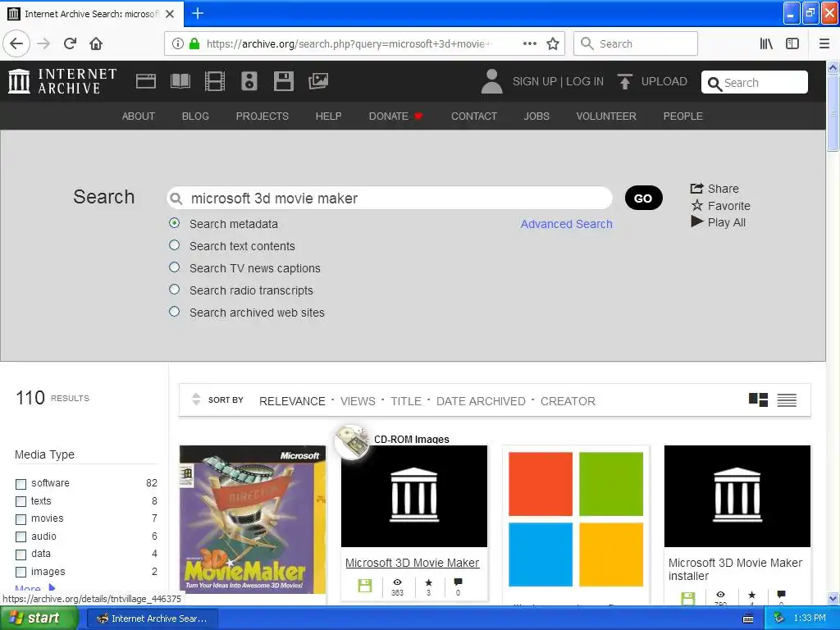Open a new browser tab
This screenshot has height=630, width=840.
point(198,13)
